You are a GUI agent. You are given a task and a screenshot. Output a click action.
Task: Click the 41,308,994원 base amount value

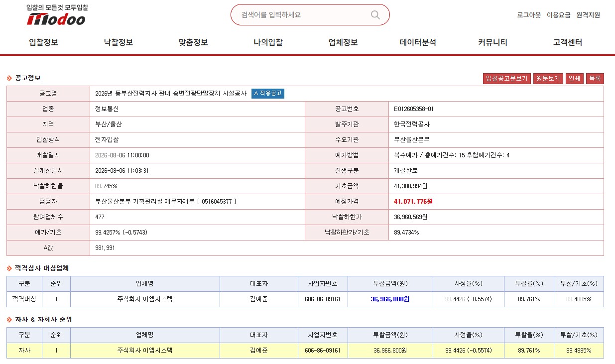[x=410, y=186]
